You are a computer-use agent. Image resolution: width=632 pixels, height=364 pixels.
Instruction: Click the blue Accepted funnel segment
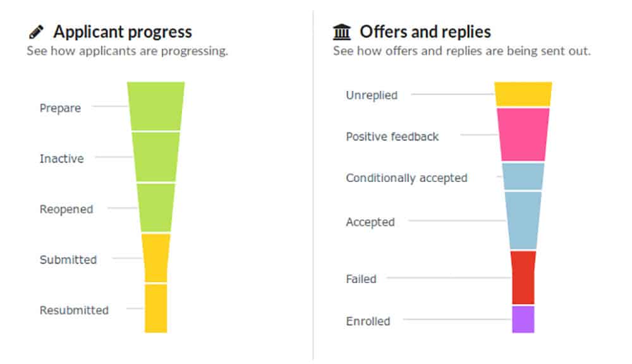523,221
